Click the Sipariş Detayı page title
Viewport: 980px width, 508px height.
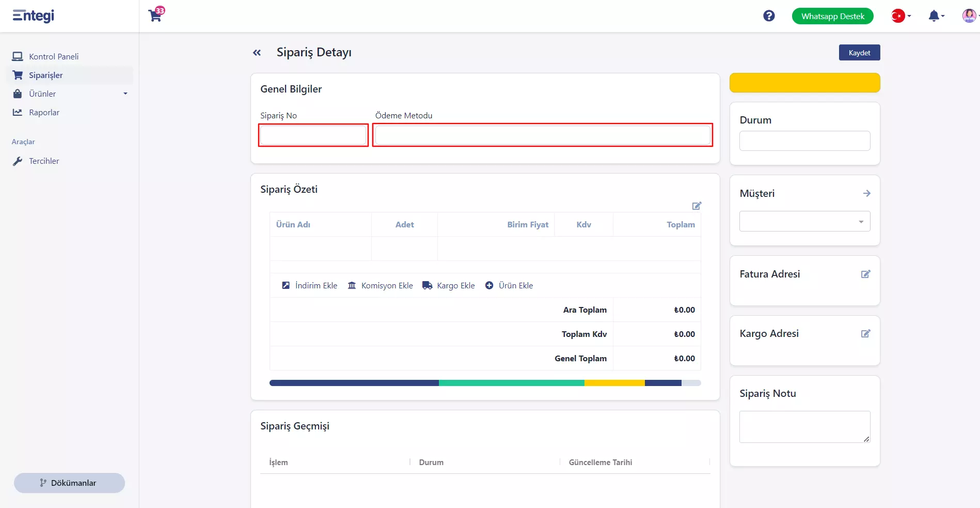(x=314, y=53)
